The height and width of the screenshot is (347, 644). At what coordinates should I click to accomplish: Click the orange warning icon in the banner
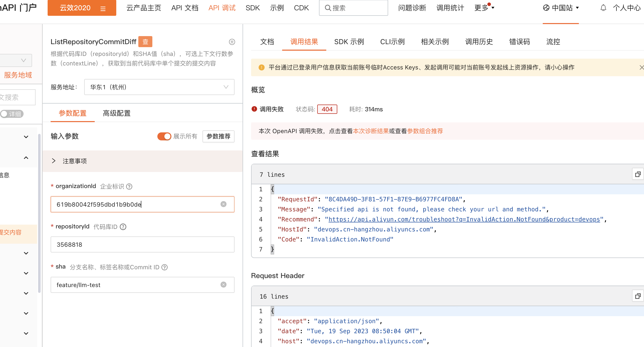tap(261, 67)
